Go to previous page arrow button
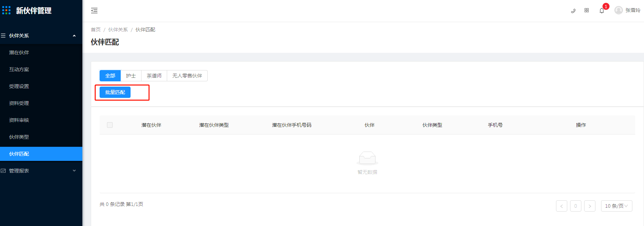 562,206
